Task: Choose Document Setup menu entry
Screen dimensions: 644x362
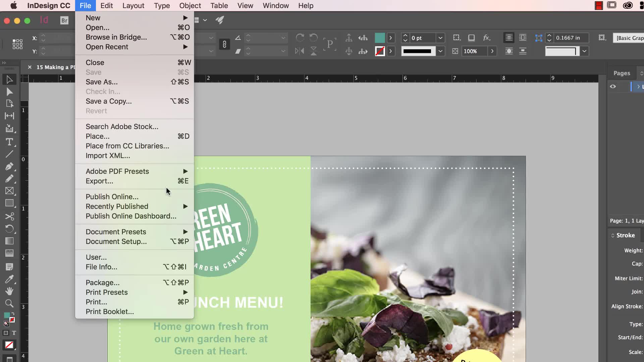Action: tap(135, 242)
